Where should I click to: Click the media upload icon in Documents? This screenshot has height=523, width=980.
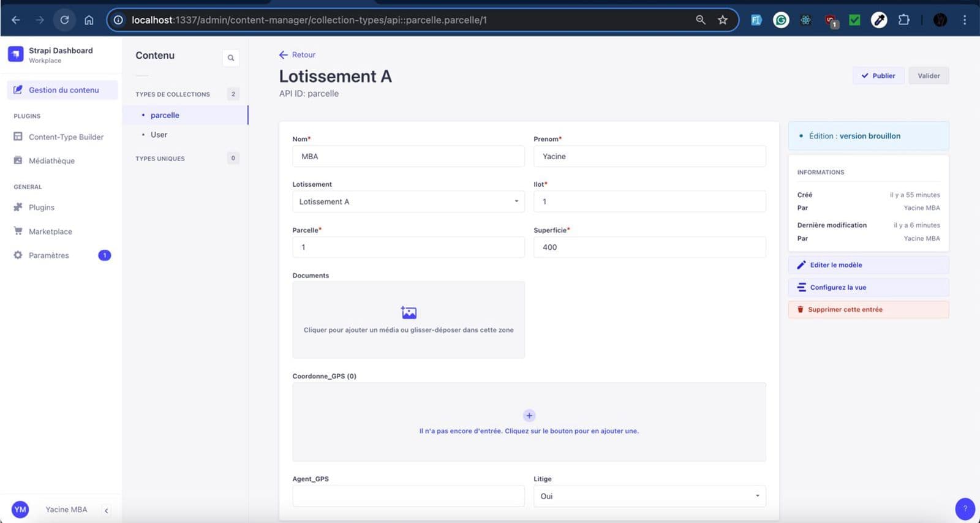(409, 313)
